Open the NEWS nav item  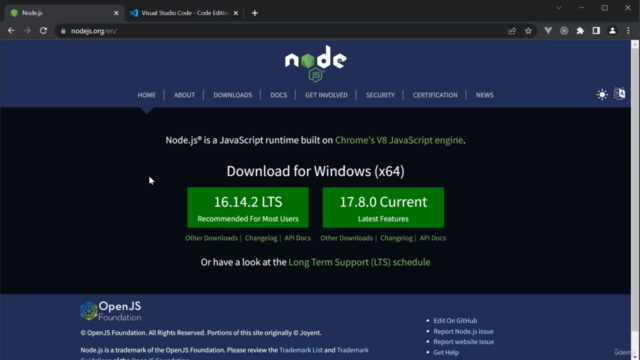point(484,95)
